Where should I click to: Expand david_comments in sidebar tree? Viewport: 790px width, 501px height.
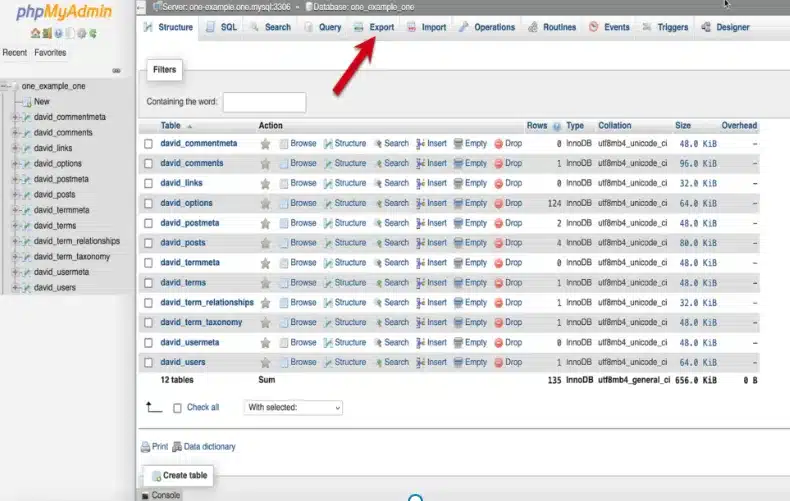15,133
